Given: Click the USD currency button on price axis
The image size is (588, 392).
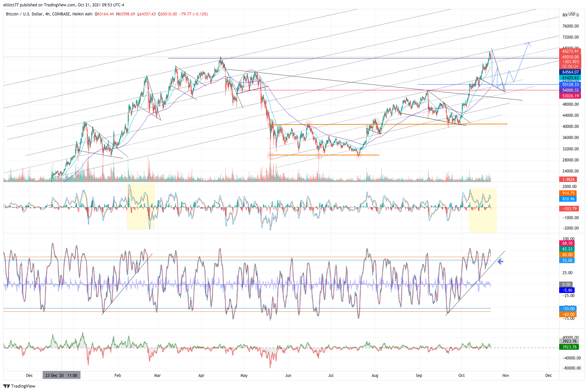Looking at the screenshot, I should [x=572, y=14].
